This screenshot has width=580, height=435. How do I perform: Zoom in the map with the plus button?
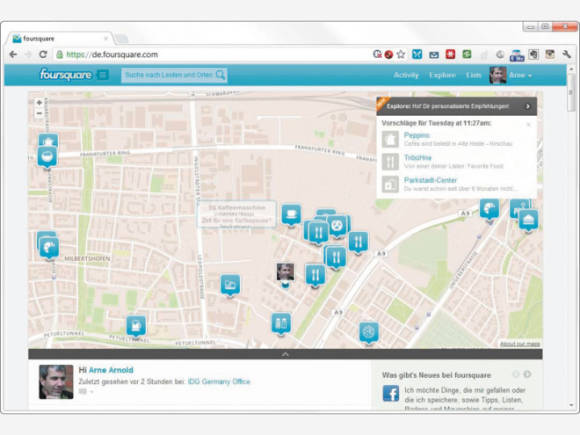point(39,102)
